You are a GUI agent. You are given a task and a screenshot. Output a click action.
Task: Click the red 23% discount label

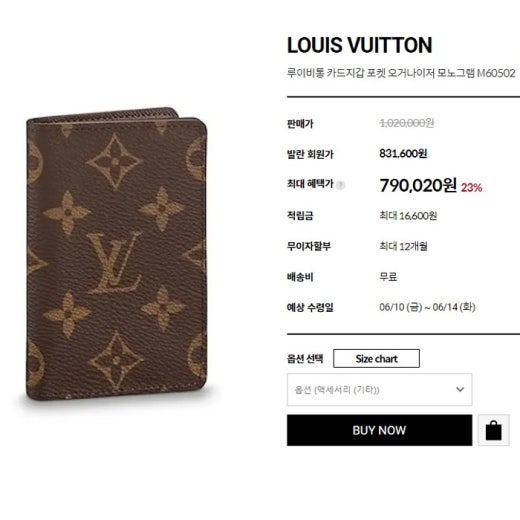[471, 188]
